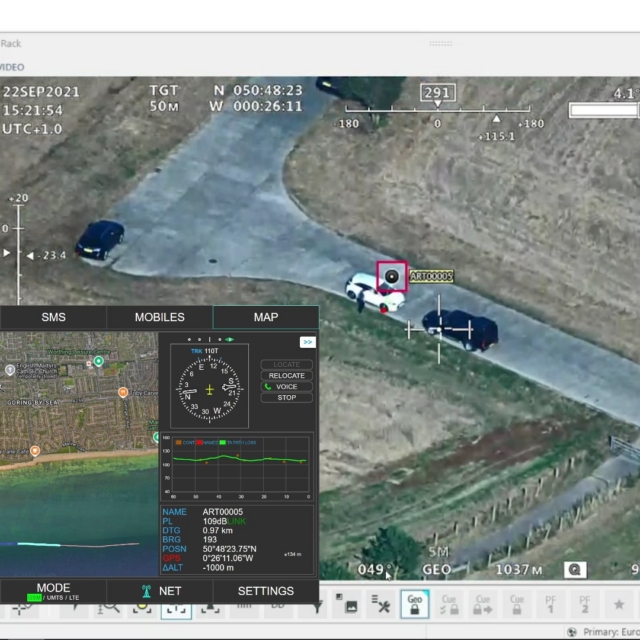Click the Primary status bar entry
This screenshot has width=640, height=640.
(604, 632)
